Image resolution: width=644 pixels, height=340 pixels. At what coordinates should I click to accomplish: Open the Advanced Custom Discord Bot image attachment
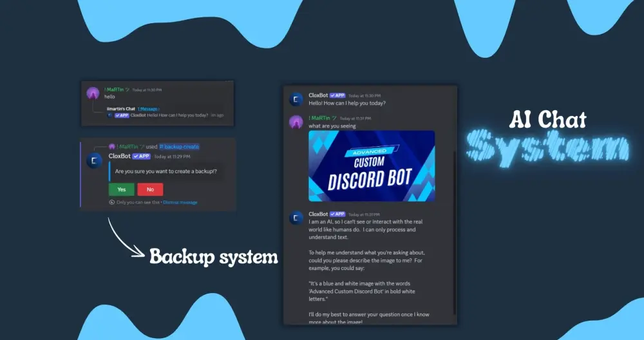click(x=372, y=166)
